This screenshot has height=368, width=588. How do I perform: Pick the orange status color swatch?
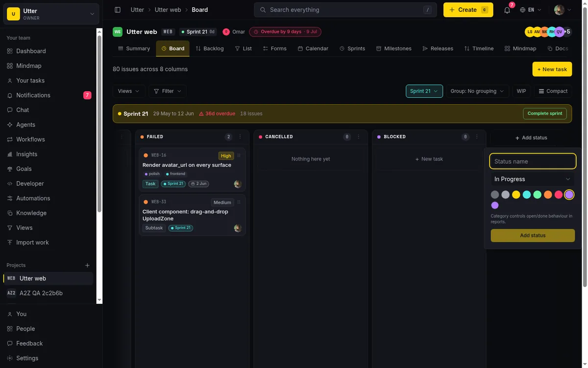coord(548,195)
